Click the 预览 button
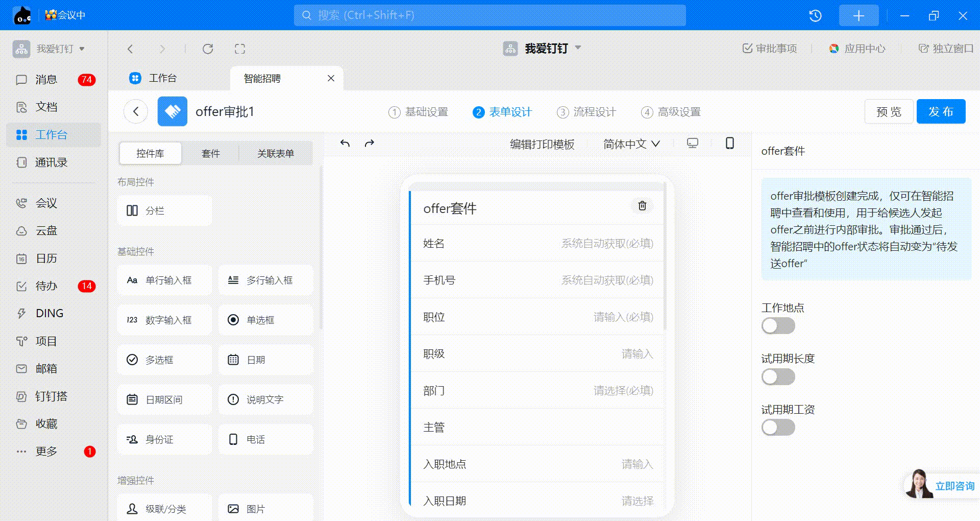Viewport: 980px width, 521px height. (x=888, y=112)
